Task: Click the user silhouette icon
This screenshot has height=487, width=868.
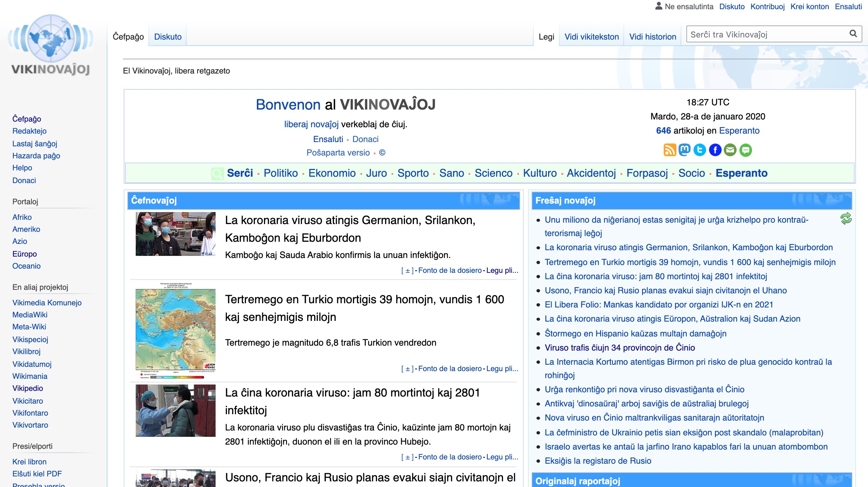Action: pyautogui.click(x=659, y=6)
